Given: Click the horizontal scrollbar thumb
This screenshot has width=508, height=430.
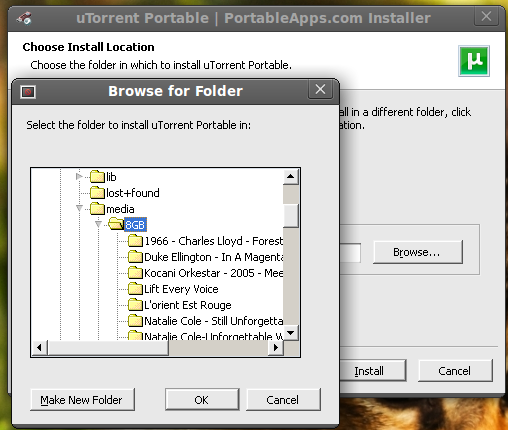Looking at the screenshot, I should point(108,348).
